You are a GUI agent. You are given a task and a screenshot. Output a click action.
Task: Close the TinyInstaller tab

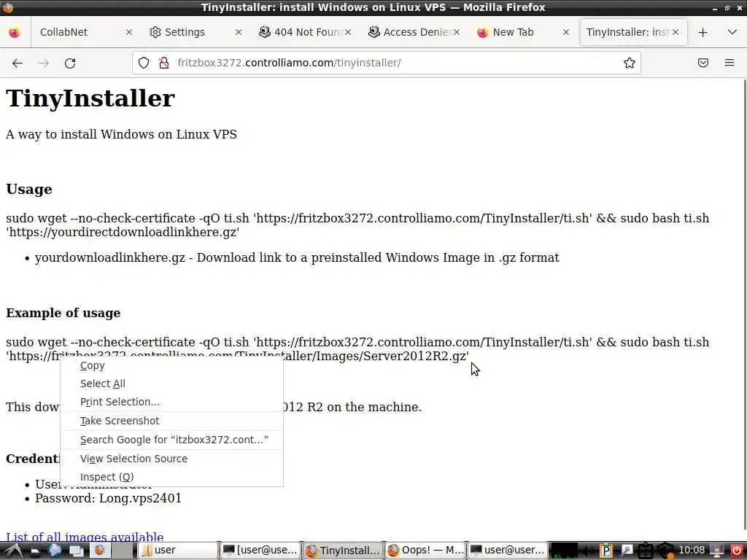[676, 32]
